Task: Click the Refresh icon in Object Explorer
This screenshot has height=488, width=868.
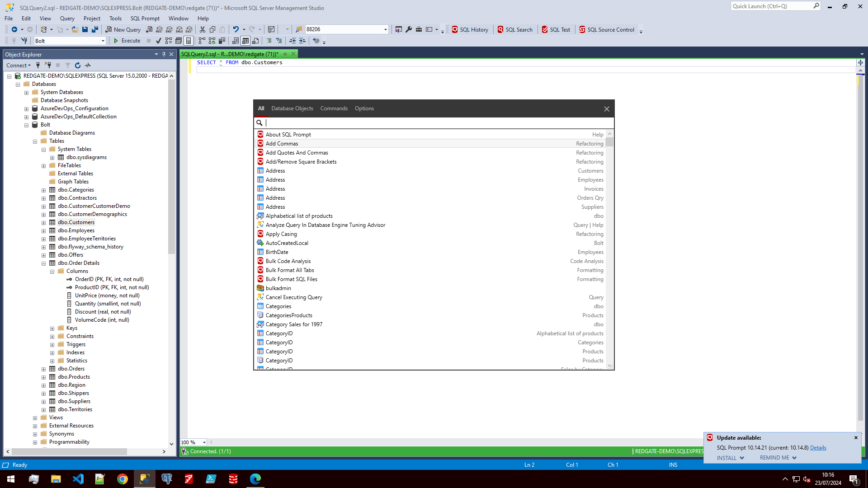Action: pos(78,66)
